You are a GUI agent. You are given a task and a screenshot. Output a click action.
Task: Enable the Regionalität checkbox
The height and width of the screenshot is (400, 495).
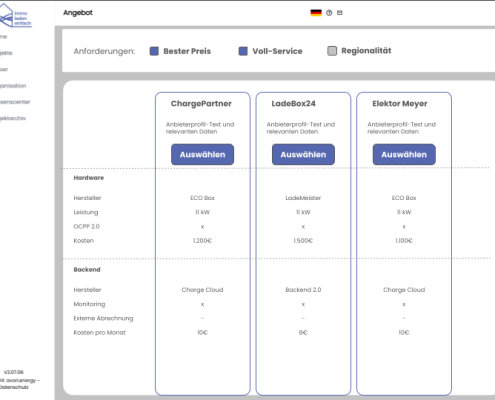pyautogui.click(x=332, y=51)
